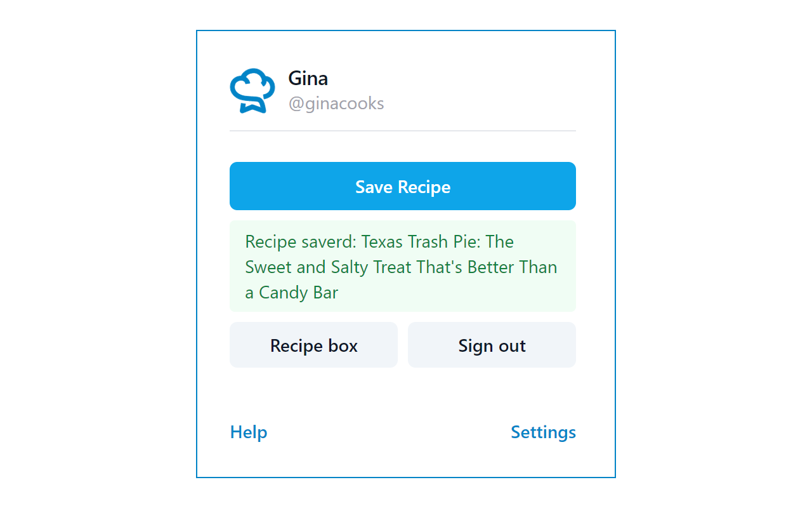Click the Help text at bottom left
This screenshot has height=508, width=812.
pos(249,432)
